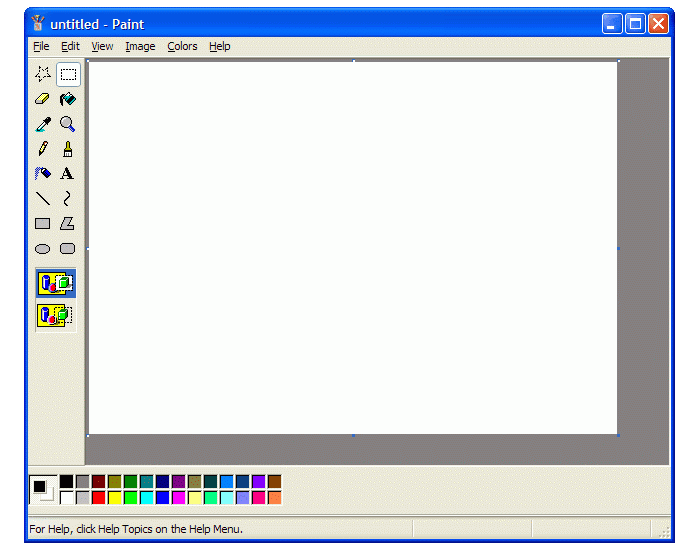Pick the Curve drawing tool

(67, 199)
